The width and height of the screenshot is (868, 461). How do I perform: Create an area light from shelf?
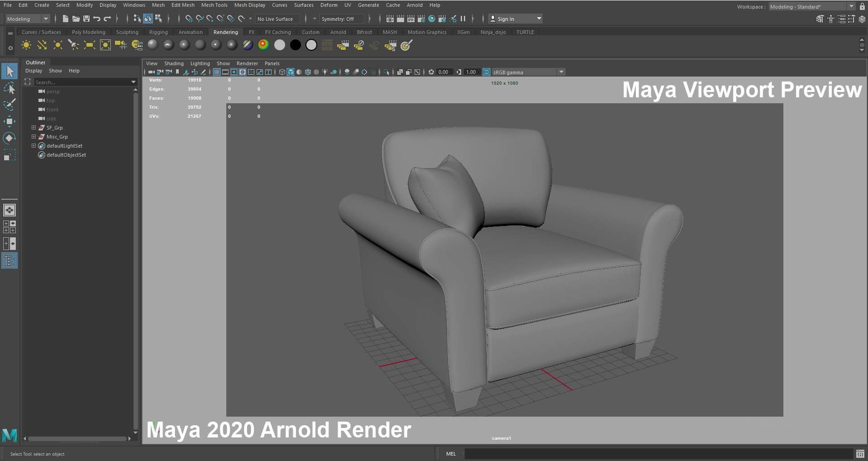click(x=90, y=45)
